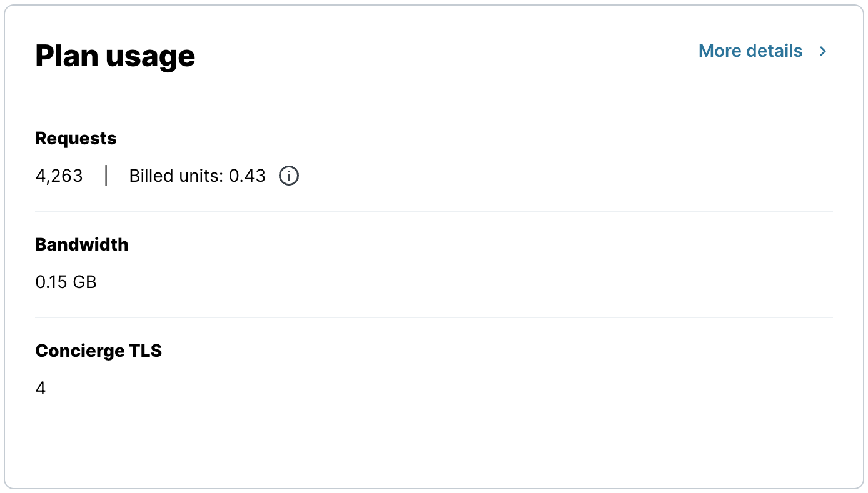Click the word 'Plan' in the heading
The height and width of the screenshot is (493, 868).
point(66,56)
